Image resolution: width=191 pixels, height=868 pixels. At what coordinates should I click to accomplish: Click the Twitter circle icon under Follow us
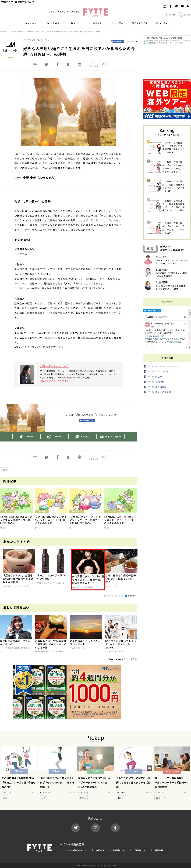click(x=76, y=827)
